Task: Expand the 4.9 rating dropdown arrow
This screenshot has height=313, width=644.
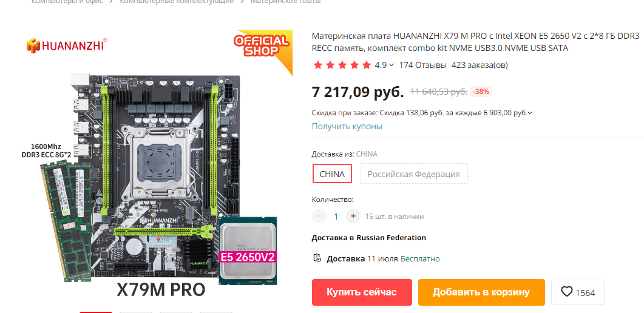Action: [391, 65]
